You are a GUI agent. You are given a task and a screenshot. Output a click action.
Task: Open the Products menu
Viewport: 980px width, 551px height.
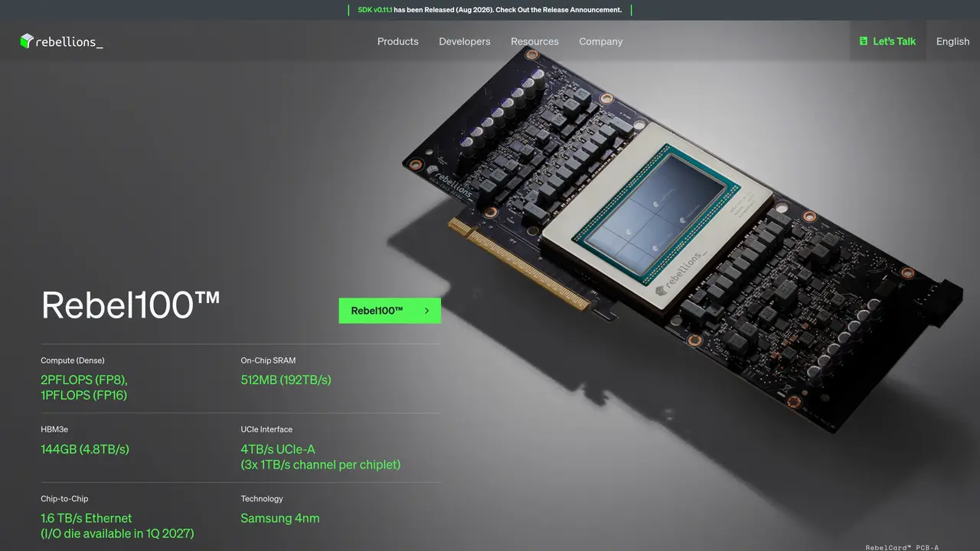point(398,41)
